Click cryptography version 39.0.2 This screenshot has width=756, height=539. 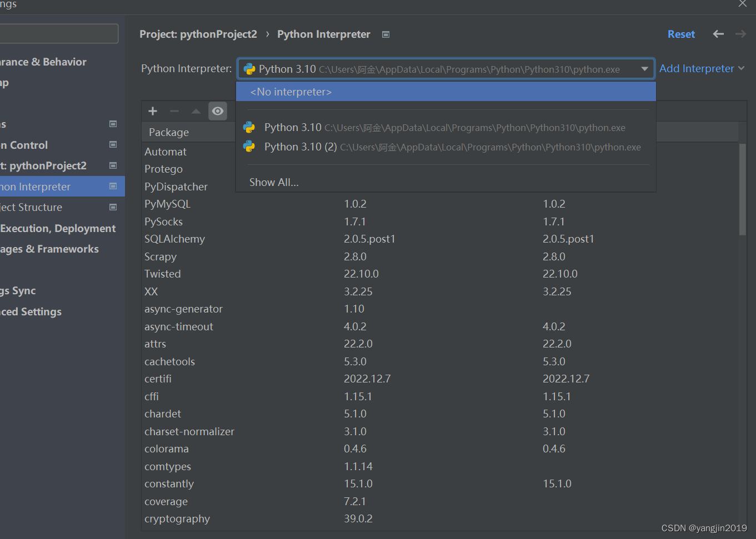click(358, 518)
